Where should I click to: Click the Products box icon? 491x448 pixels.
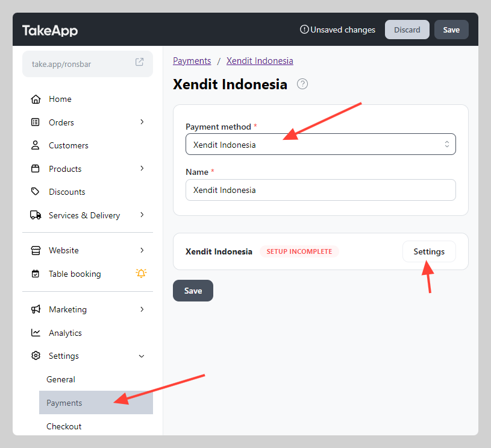tap(36, 169)
